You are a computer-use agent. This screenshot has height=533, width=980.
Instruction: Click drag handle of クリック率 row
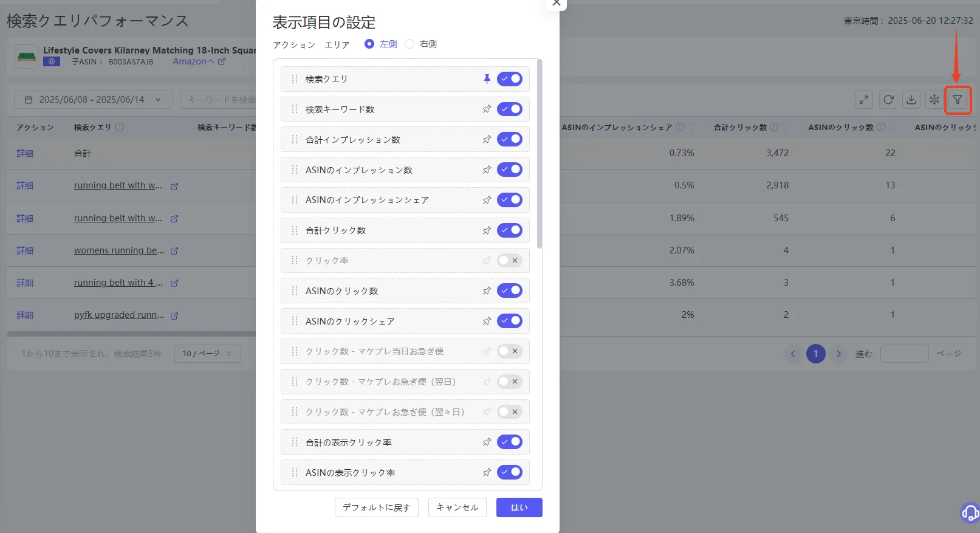pyautogui.click(x=295, y=261)
